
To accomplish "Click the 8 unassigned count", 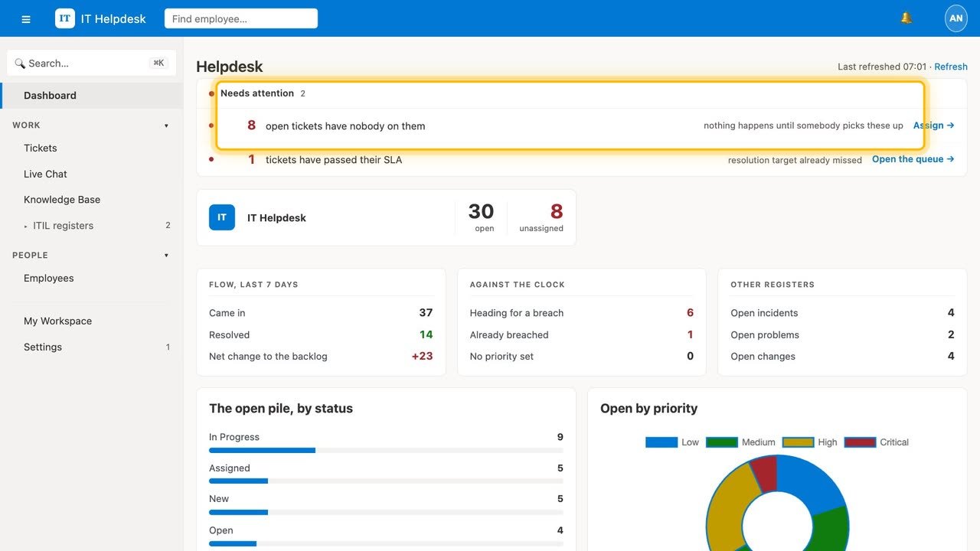I will tap(557, 211).
